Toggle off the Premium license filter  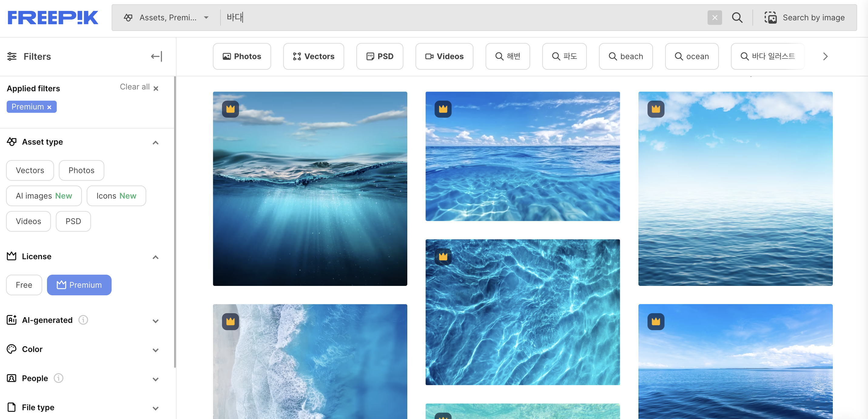(x=79, y=285)
